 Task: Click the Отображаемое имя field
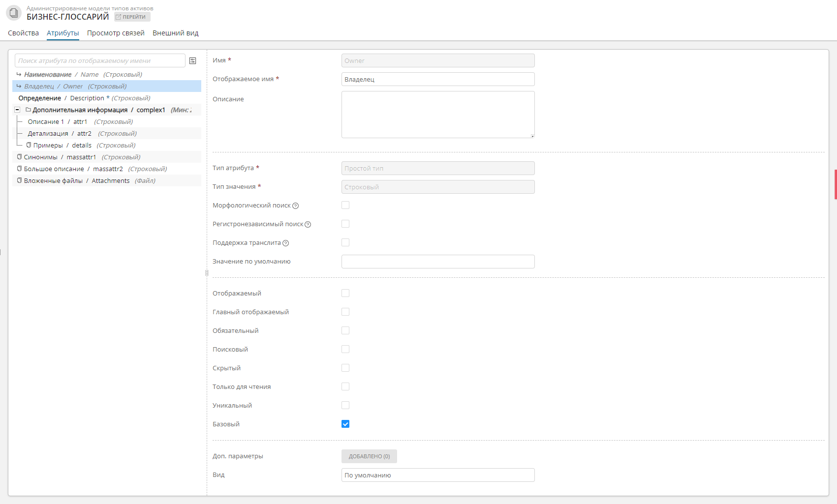(438, 79)
